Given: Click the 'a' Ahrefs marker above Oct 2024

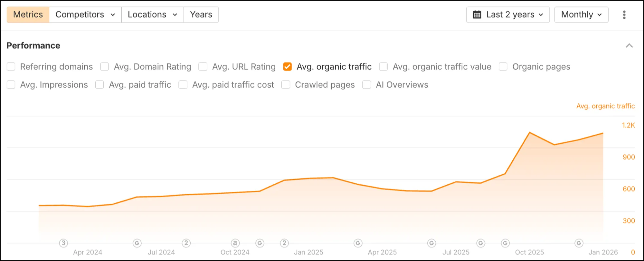Looking at the screenshot, I should pos(235,243).
